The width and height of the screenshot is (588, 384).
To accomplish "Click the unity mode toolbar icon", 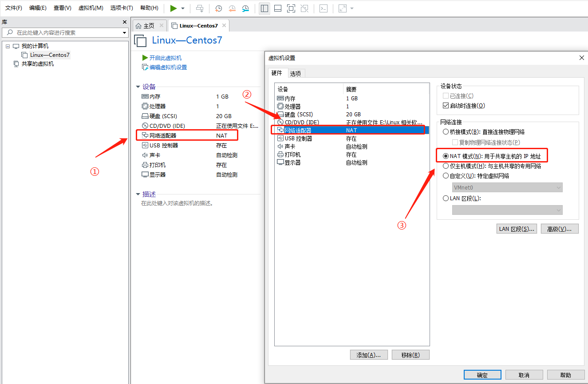I will pyautogui.click(x=304, y=8).
